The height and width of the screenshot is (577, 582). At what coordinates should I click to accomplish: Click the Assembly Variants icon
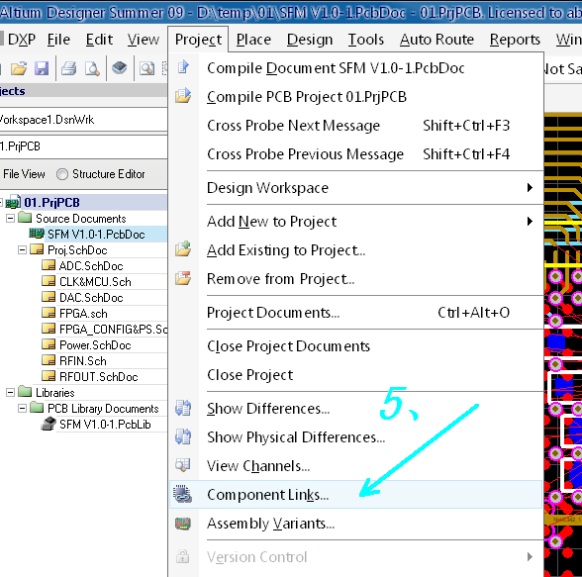tap(183, 523)
